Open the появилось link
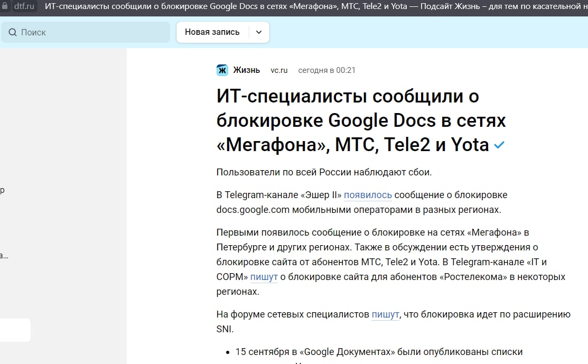Viewport: 588px width, 364px height. [368, 195]
